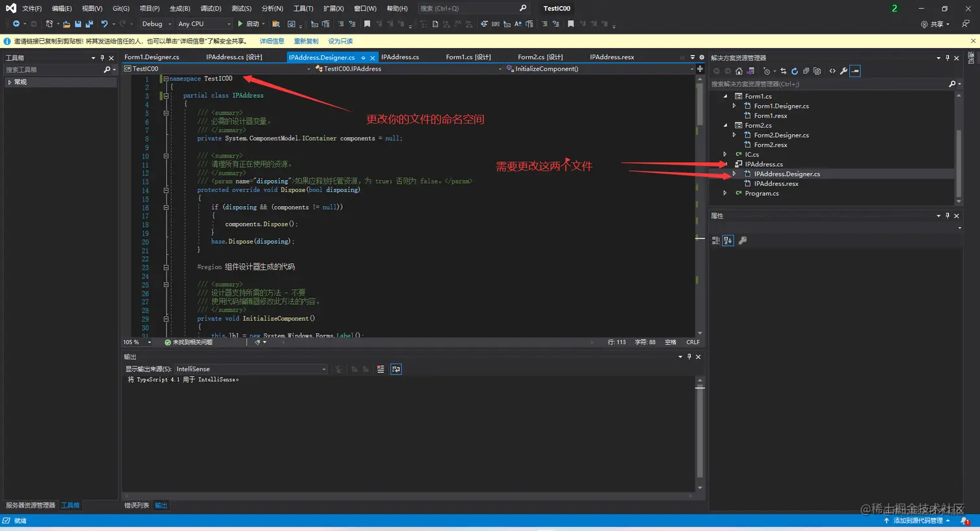
Task: Click the navigate Back arrow in toolbar
Action: (x=16, y=24)
